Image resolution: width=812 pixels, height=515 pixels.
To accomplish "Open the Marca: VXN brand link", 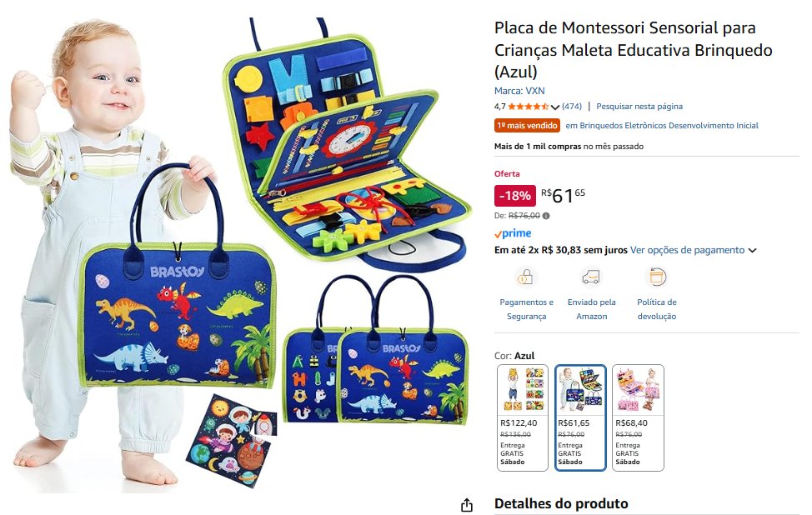I will click(519, 91).
